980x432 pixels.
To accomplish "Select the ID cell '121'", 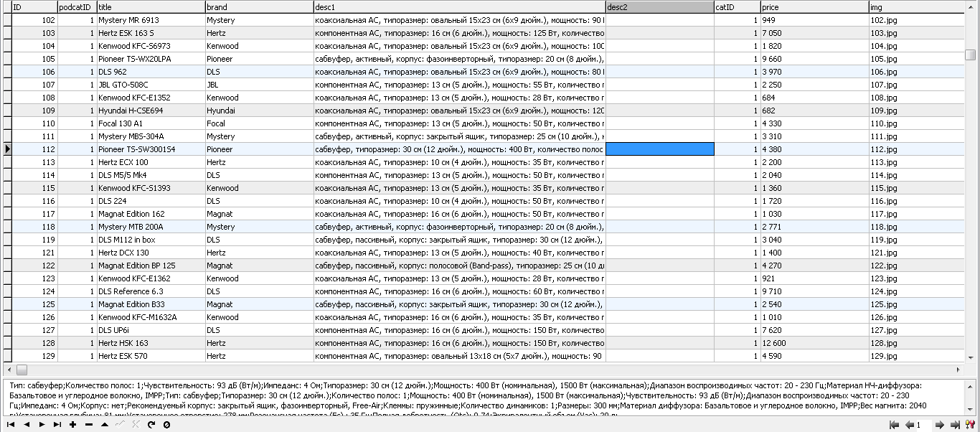I will pos(34,252).
